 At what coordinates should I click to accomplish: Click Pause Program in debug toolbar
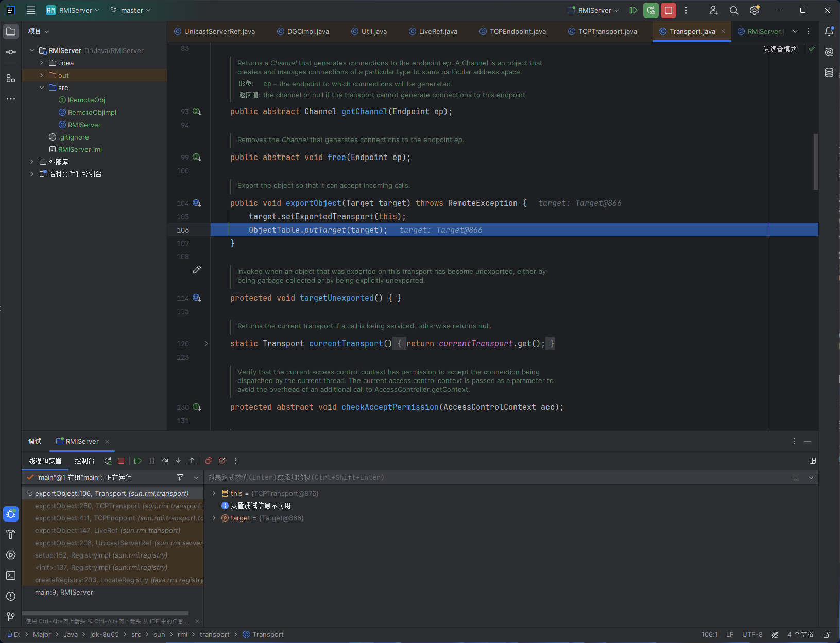tap(151, 461)
